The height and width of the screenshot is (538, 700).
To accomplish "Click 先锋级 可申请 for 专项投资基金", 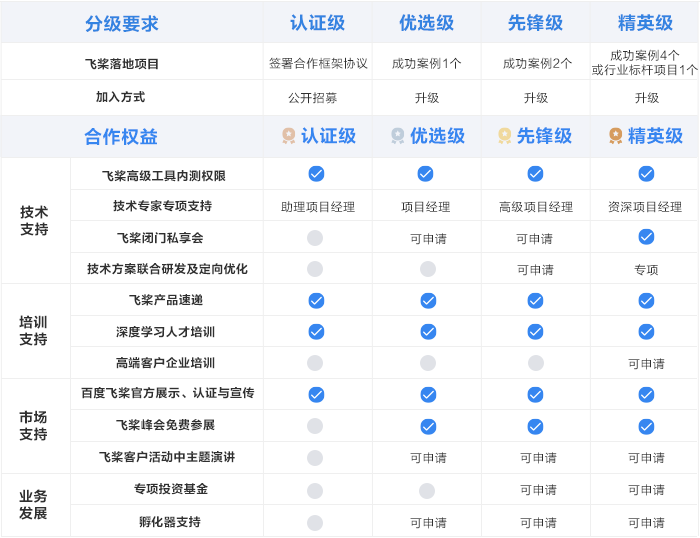I will coord(538,490).
